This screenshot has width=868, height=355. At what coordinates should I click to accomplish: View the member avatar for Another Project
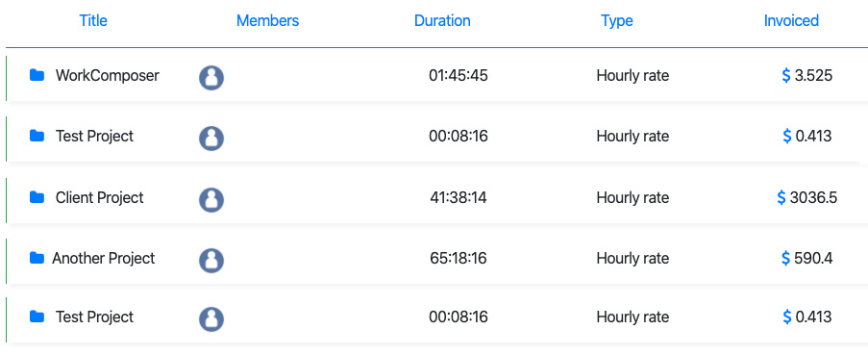[x=211, y=261]
